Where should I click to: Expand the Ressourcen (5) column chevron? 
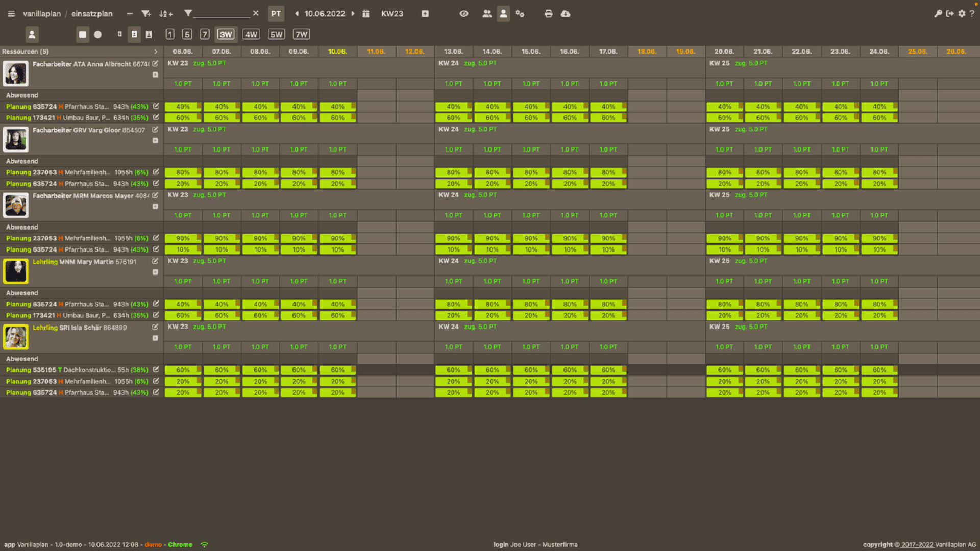[x=156, y=52]
